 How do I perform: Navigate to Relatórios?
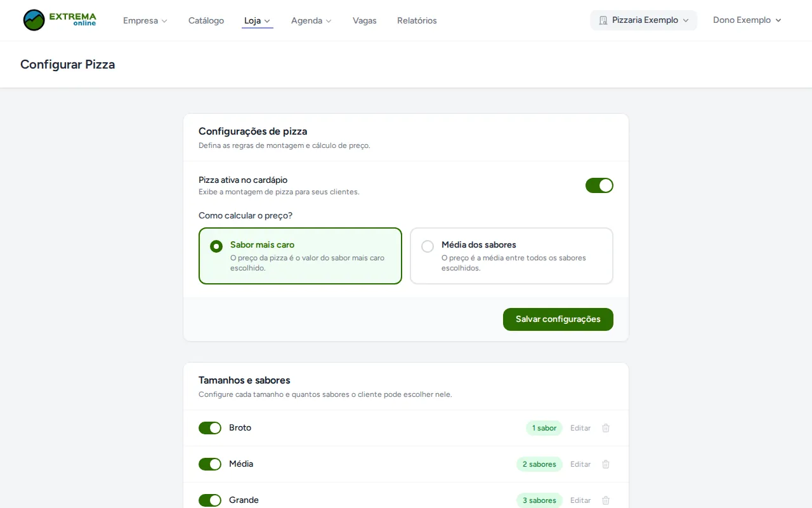(x=417, y=20)
